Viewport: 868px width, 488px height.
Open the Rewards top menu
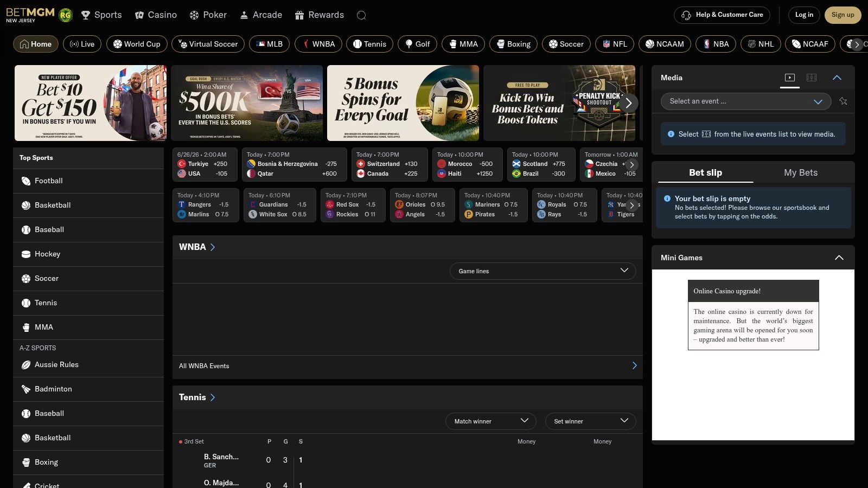[320, 15]
